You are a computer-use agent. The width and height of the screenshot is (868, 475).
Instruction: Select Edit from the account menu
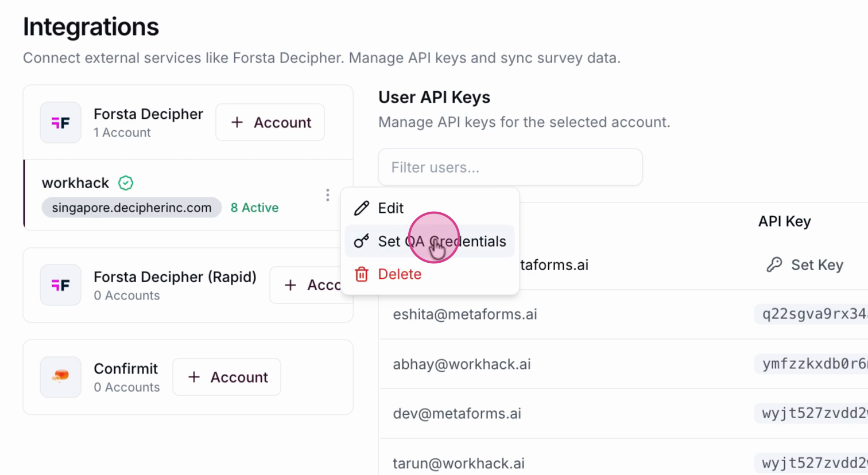click(390, 208)
